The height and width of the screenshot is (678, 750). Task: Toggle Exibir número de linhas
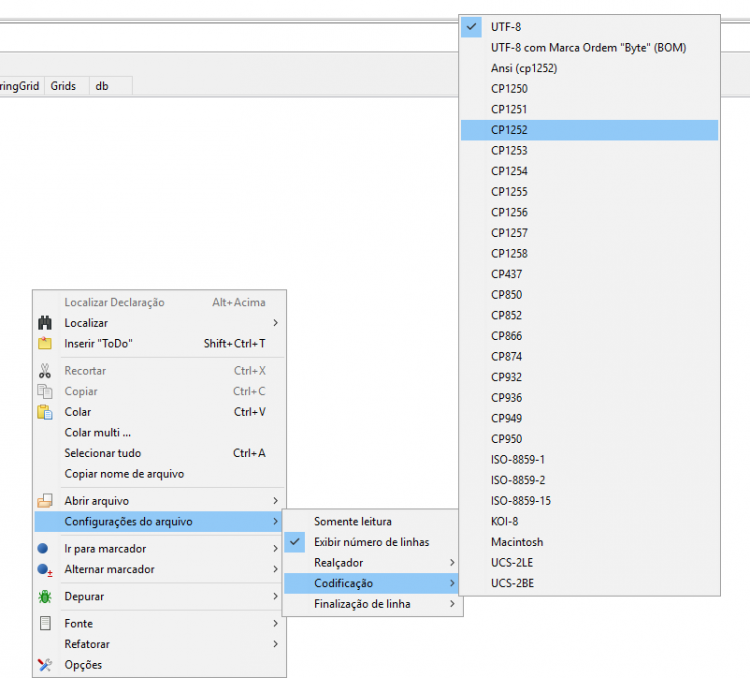(371, 542)
